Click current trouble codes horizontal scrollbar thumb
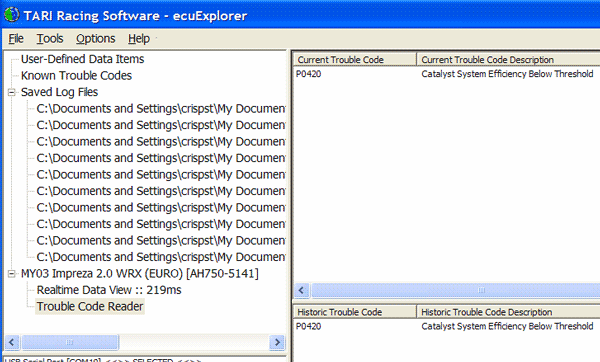The width and height of the screenshot is (600, 362). [455, 290]
